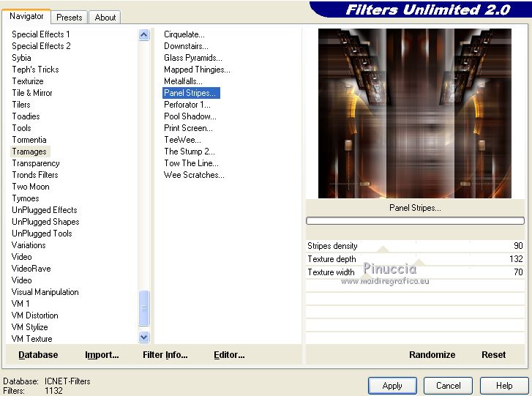Select the Teph's Tricks category
The width and height of the screenshot is (532, 396).
click(x=35, y=70)
